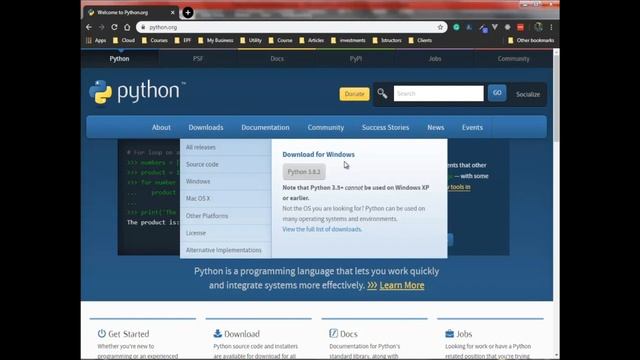Switch to the Docs top tab
This screenshot has height=360, width=640.
[x=277, y=59]
